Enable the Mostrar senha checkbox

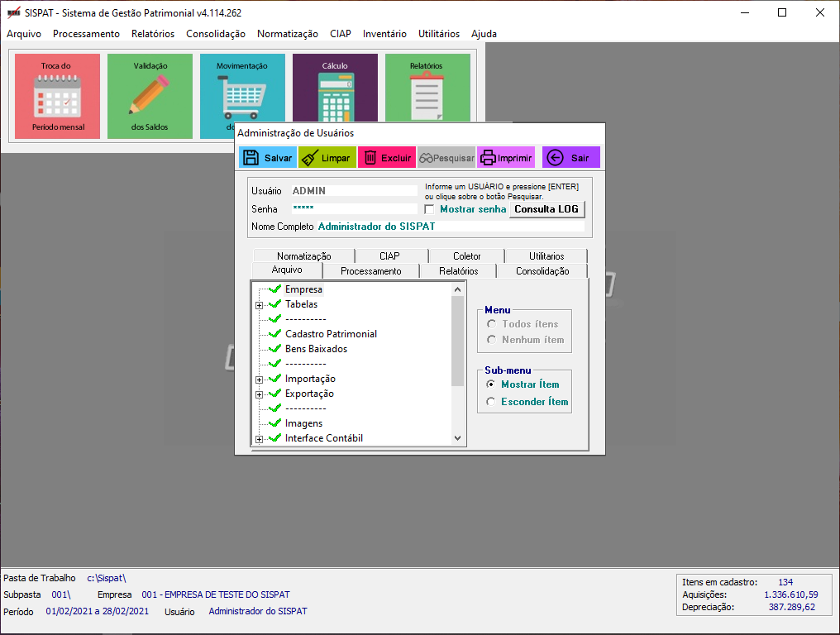(429, 210)
